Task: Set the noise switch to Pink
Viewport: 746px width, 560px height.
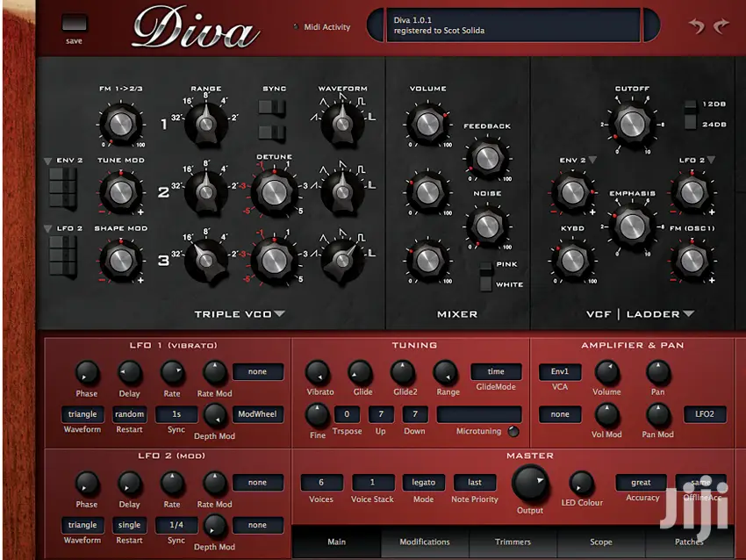Action: pyautogui.click(x=485, y=267)
